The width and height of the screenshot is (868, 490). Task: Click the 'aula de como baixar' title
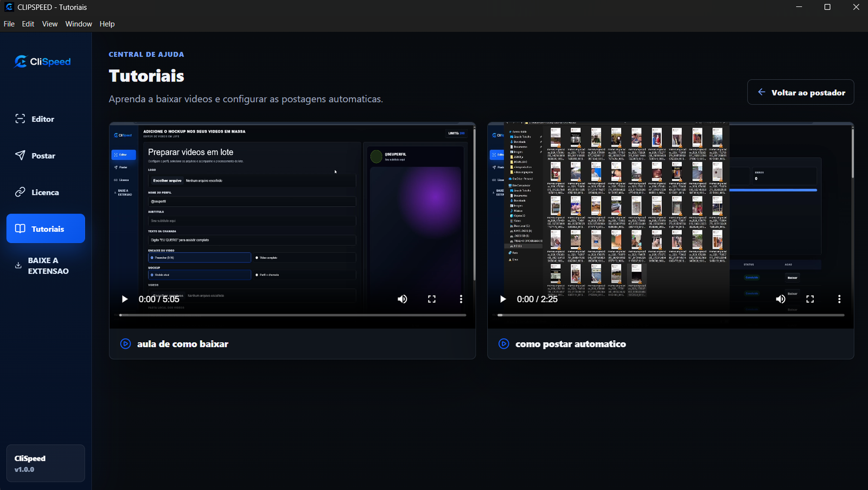tap(183, 344)
